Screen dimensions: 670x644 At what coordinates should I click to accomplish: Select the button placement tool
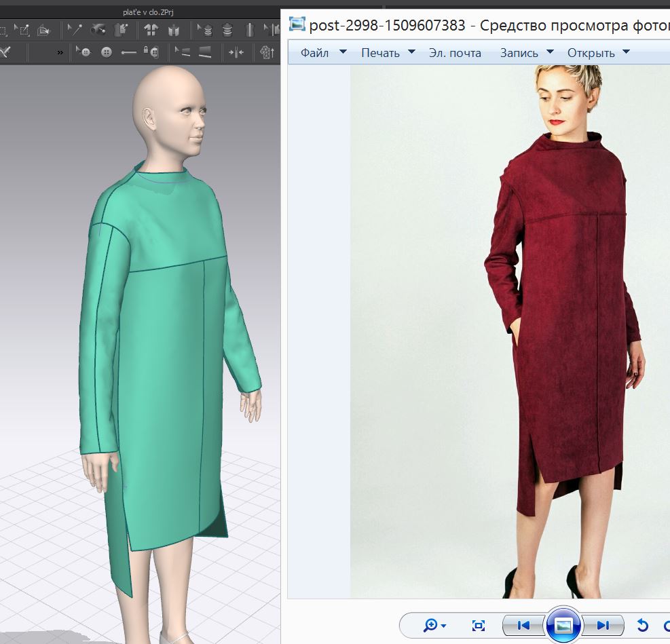[x=106, y=52]
